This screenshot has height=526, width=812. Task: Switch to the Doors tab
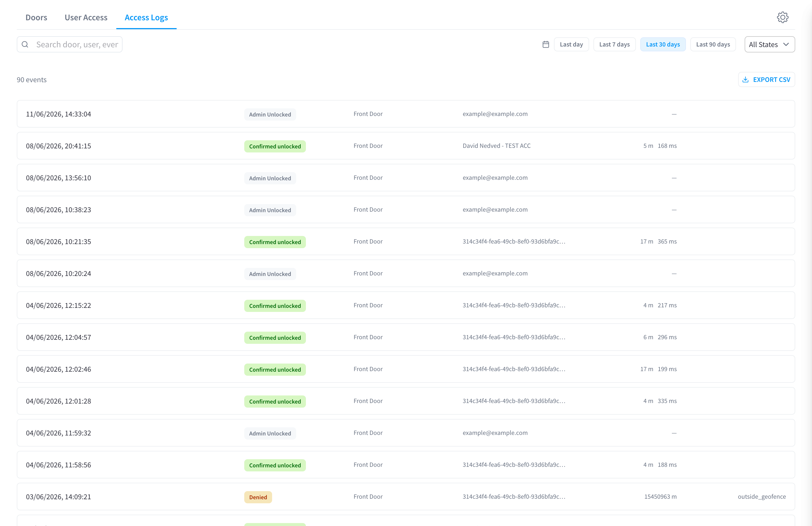[37, 17]
